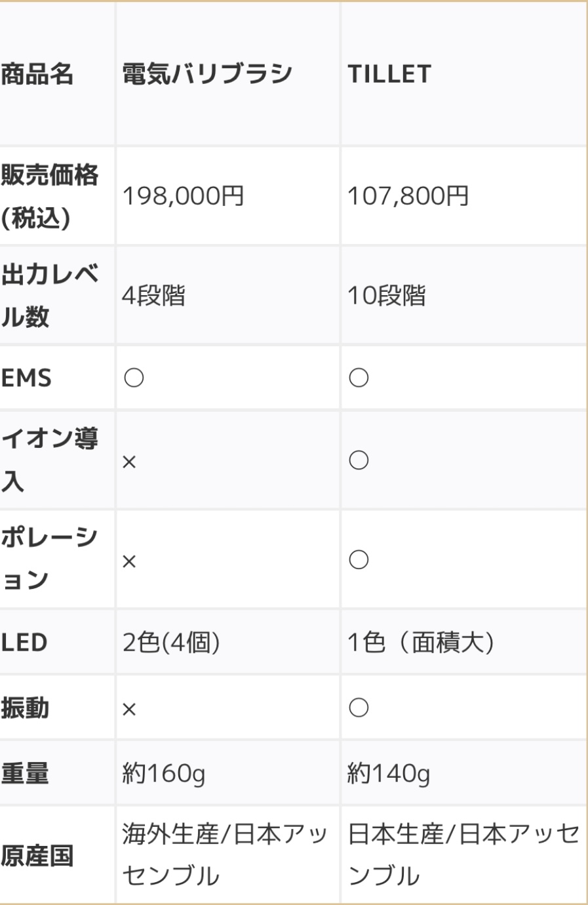Screen dimensions: 588x905
Task: Click the ポレーション cross mark
Action: click(x=129, y=561)
